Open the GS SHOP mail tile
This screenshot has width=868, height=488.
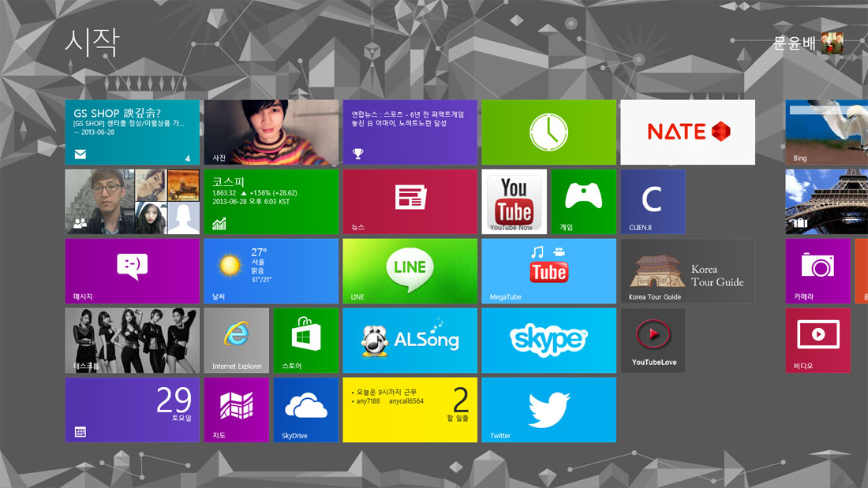pos(133,132)
